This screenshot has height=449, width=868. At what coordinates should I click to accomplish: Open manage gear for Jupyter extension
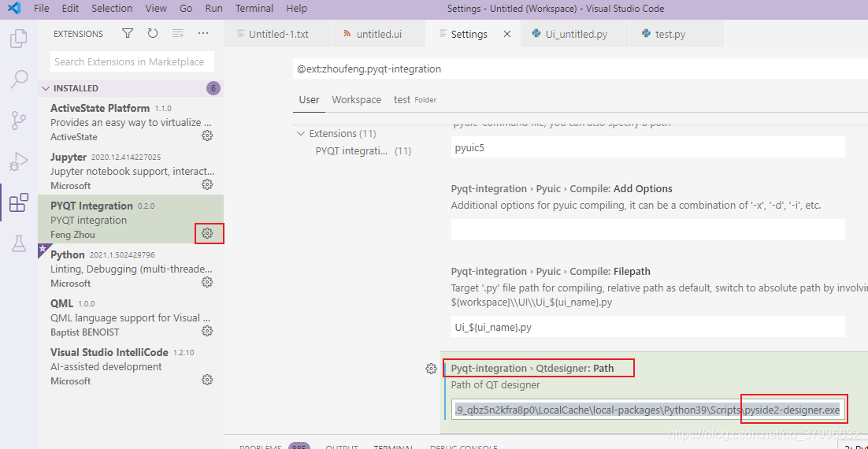coord(207,184)
